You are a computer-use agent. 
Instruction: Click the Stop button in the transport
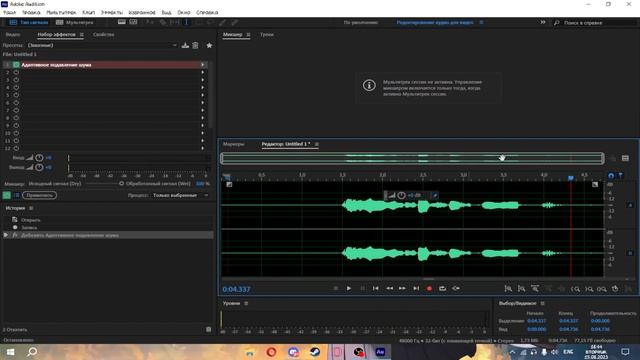(336, 289)
